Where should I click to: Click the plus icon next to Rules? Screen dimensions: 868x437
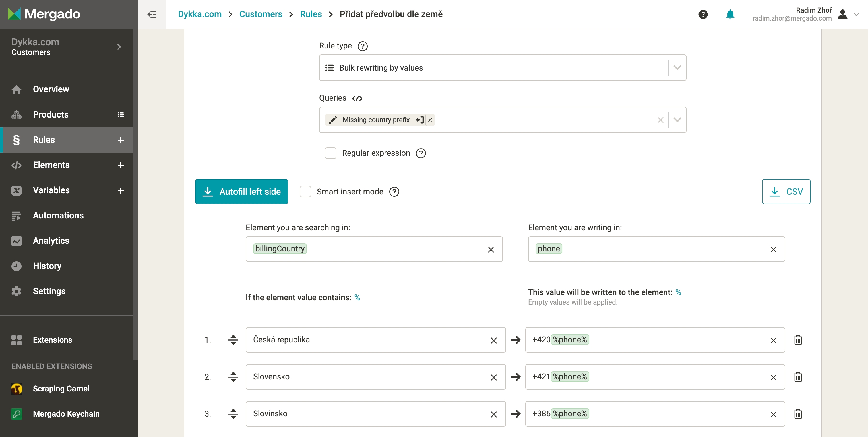120,140
